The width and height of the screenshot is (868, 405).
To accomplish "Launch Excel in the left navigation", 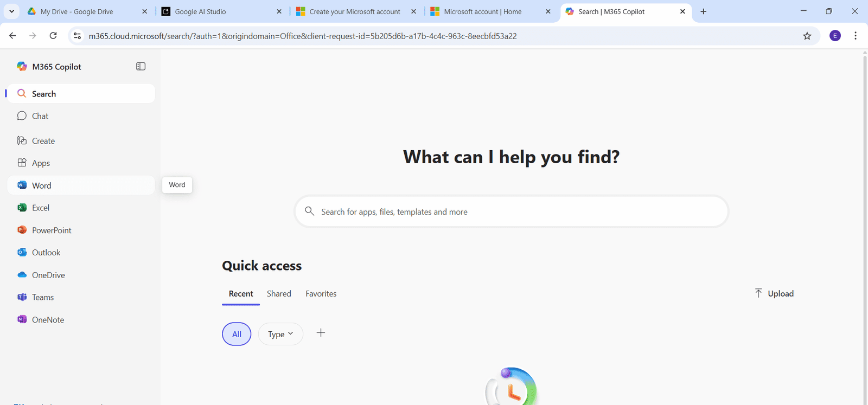I will tap(41, 208).
